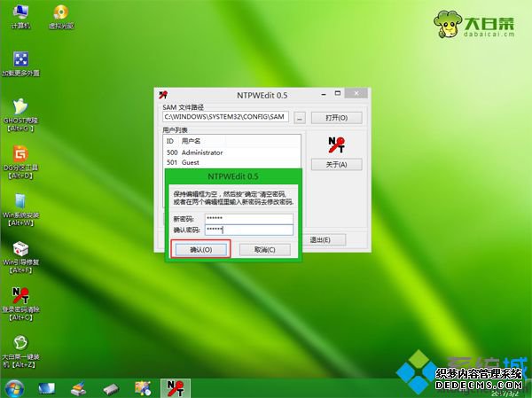Launch the DG partition tool icon
The image size is (532, 398).
click(x=20, y=162)
